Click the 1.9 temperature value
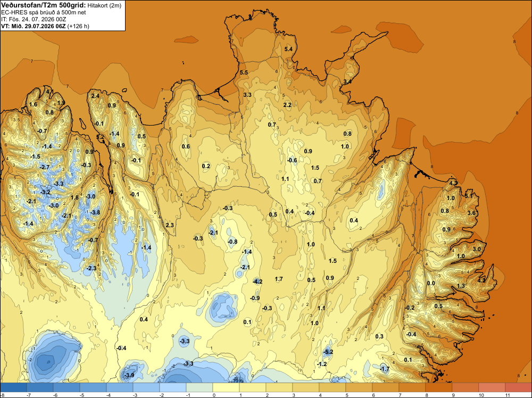 point(61,103)
